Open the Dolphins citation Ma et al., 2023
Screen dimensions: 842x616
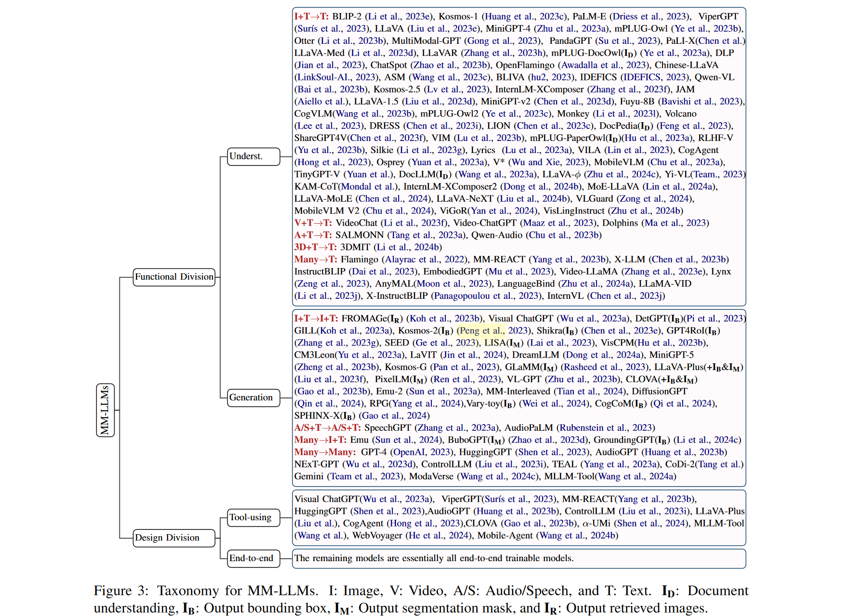click(x=675, y=223)
